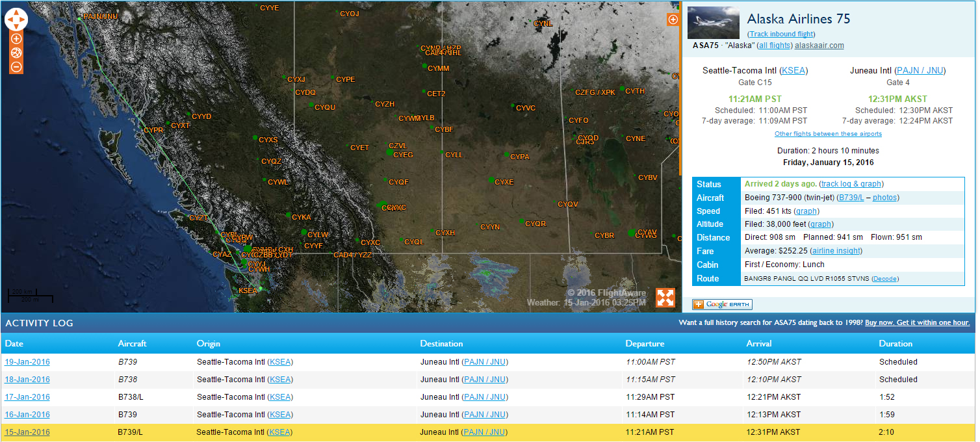Image resolution: width=980 pixels, height=442 pixels.
Task: Open PAJN / JNU link in the 15-Jan-2016 row
Action: [485, 432]
